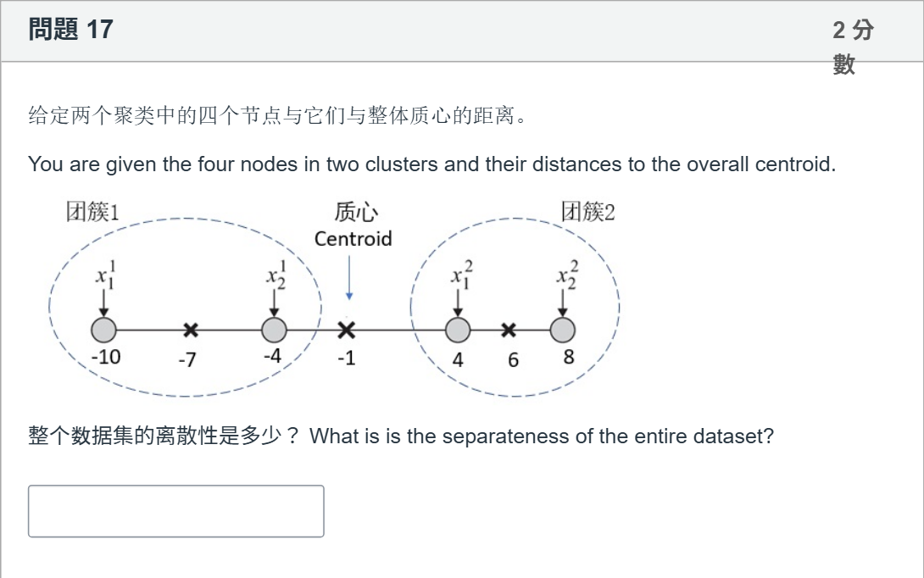The height and width of the screenshot is (578, 924).
Task: Click the blue arrow below Centroid
Action: (349, 277)
